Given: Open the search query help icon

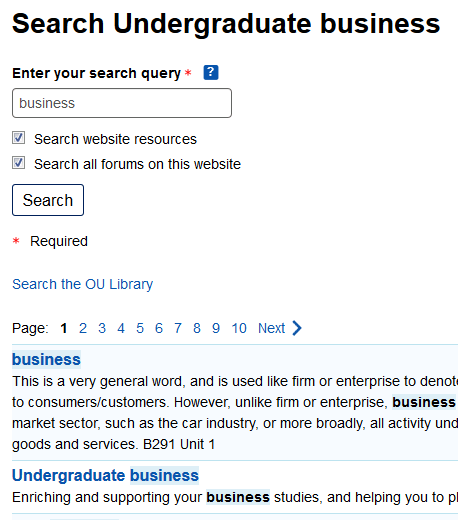Looking at the screenshot, I should pyautogui.click(x=211, y=72).
